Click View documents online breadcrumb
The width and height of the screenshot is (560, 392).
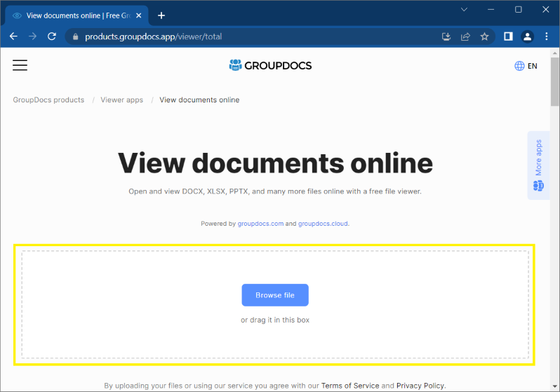coord(199,100)
